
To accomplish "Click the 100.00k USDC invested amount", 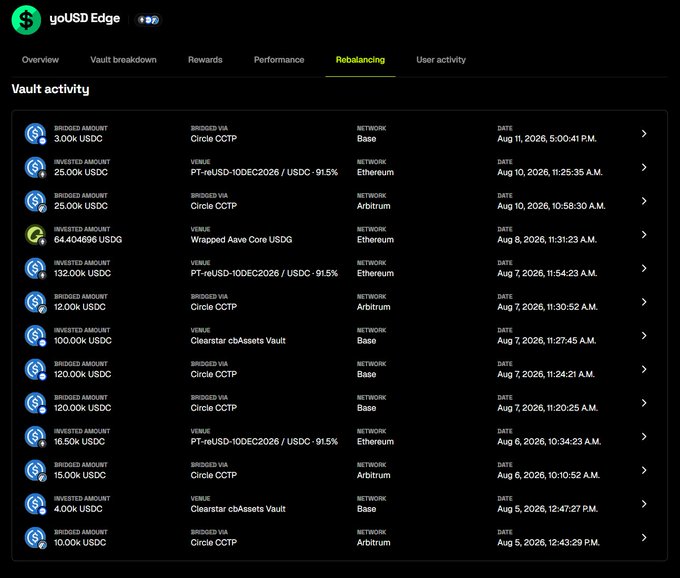I will pos(82,340).
